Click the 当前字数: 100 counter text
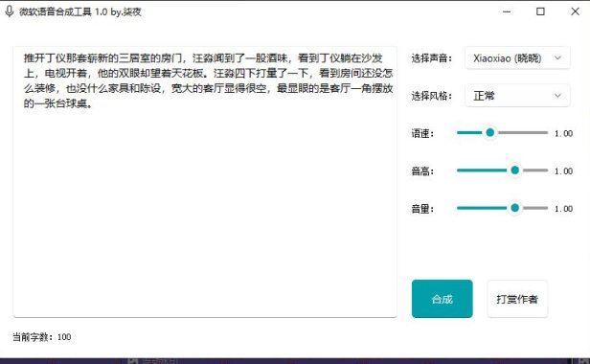The height and width of the screenshot is (364, 590). coord(42,337)
